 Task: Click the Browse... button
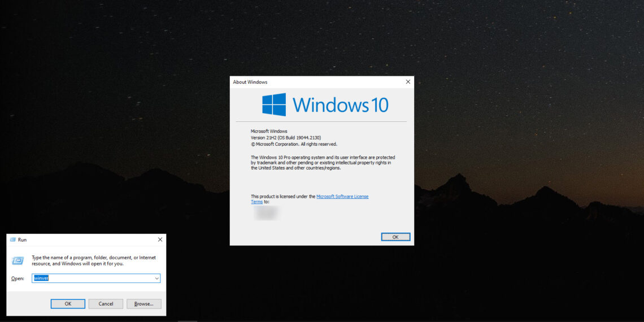point(143,304)
